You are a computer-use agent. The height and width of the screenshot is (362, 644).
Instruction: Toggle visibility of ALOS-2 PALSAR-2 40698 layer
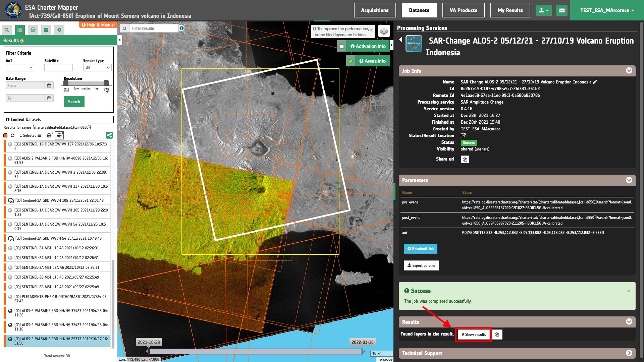[x=10, y=159]
